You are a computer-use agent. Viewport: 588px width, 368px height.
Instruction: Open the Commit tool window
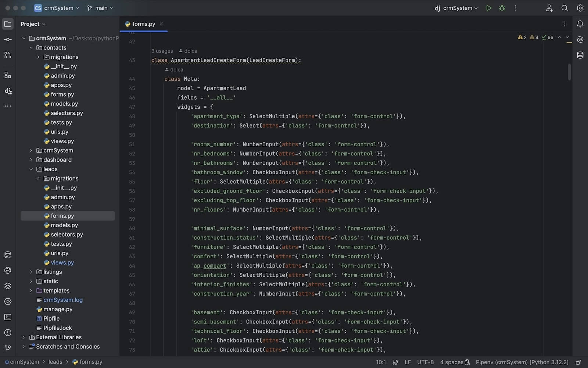[x=8, y=40]
